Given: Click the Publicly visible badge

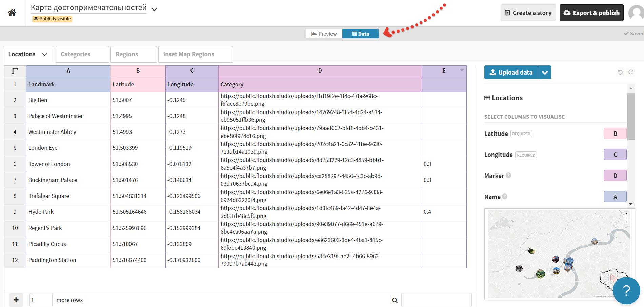Looking at the screenshot, I should (52, 19).
